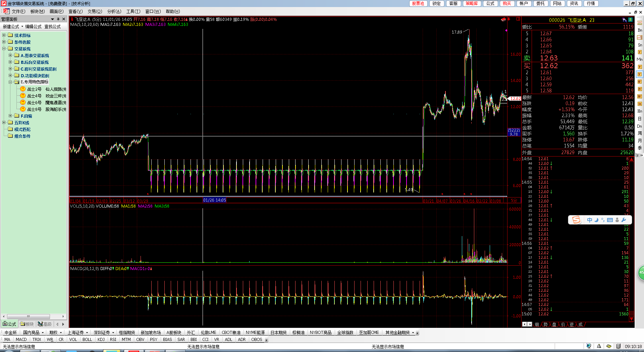Click the Mn period button in right toolbar

tap(640, 59)
